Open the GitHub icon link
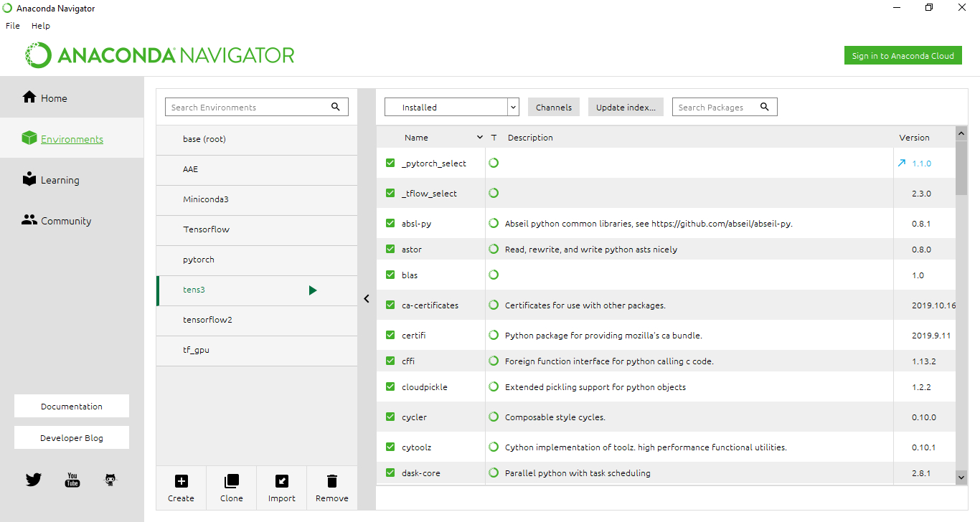The image size is (980, 522). (110, 480)
